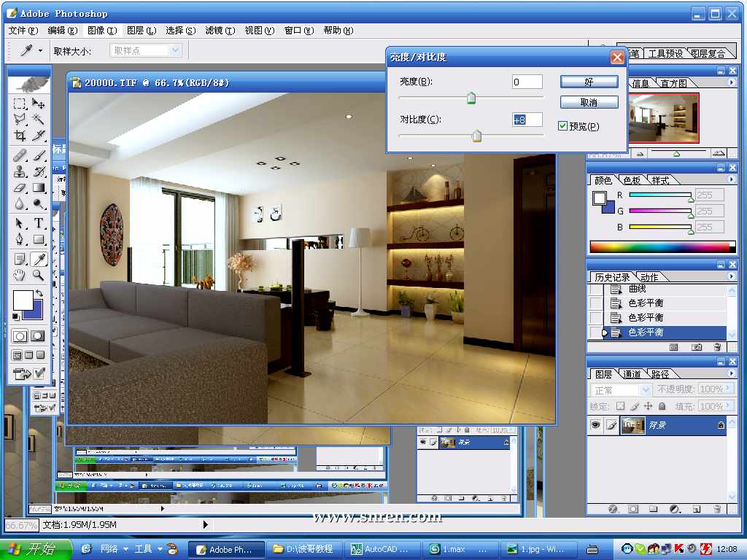Image resolution: width=747 pixels, height=560 pixels.
Task: Click the brightness 亮度 value field
Action: [x=527, y=82]
